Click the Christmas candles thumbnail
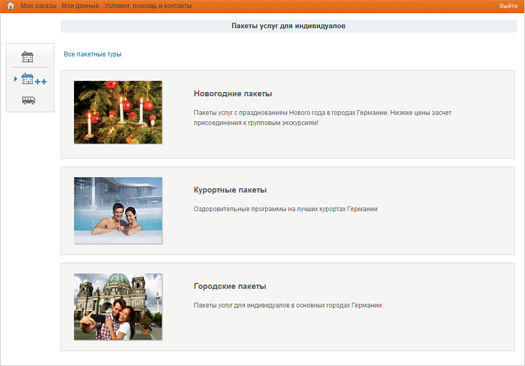This screenshot has width=525, height=366. tap(118, 112)
